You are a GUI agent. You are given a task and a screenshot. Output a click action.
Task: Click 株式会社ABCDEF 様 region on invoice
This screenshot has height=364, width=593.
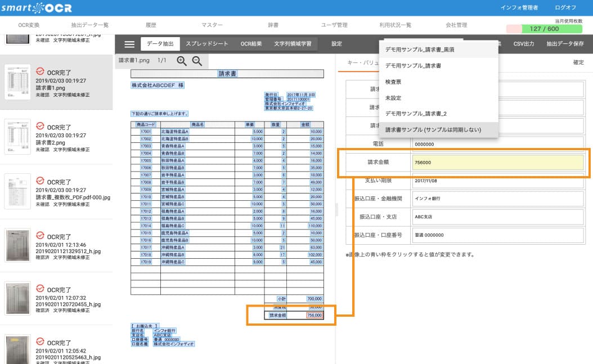(158, 86)
